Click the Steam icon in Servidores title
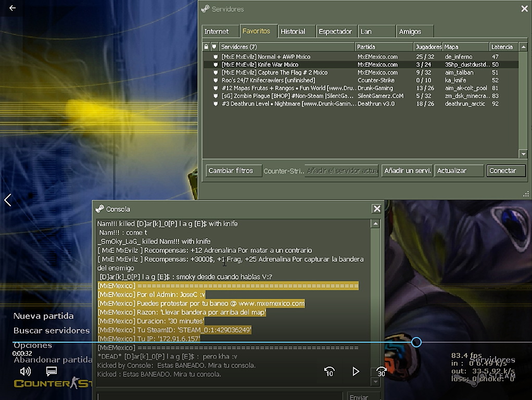 205,9
